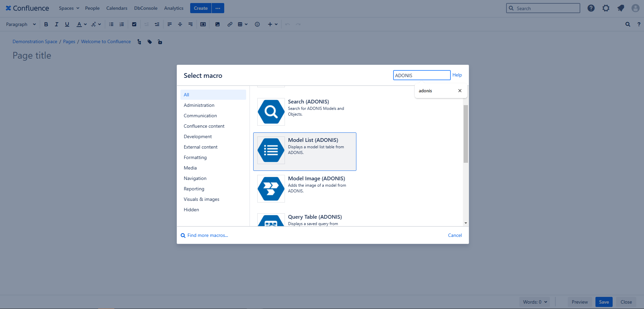Add labels using the tag icon
This screenshot has height=309, width=644.
click(x=150, y=41)
